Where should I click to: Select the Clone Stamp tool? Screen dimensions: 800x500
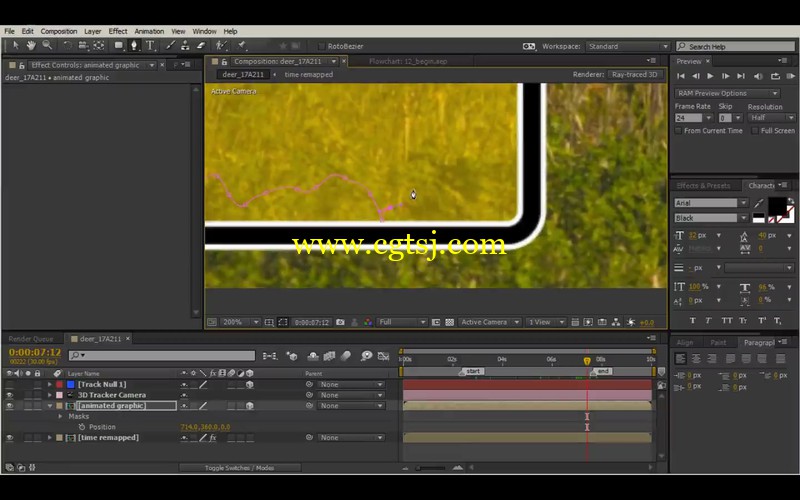click(185, 45)
